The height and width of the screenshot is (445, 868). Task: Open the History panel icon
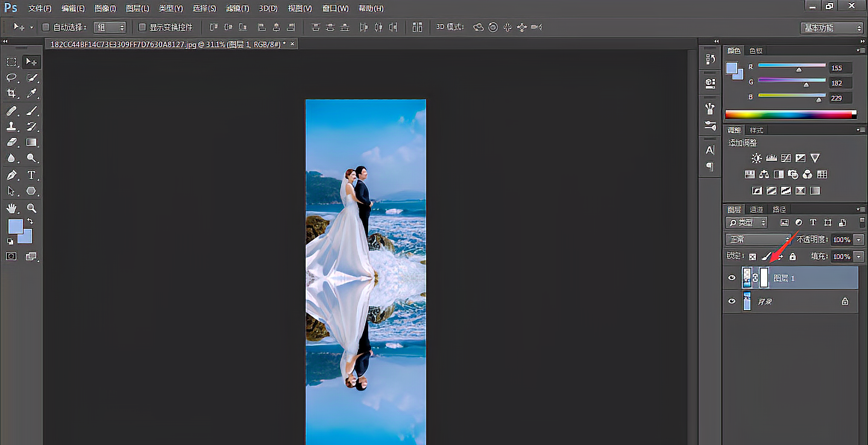click(x=710, y=59)
